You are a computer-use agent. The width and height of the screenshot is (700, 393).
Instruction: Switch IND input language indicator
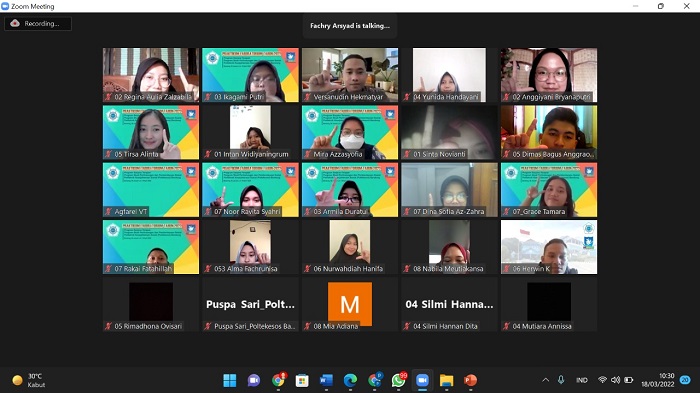(x=582, y=380)
